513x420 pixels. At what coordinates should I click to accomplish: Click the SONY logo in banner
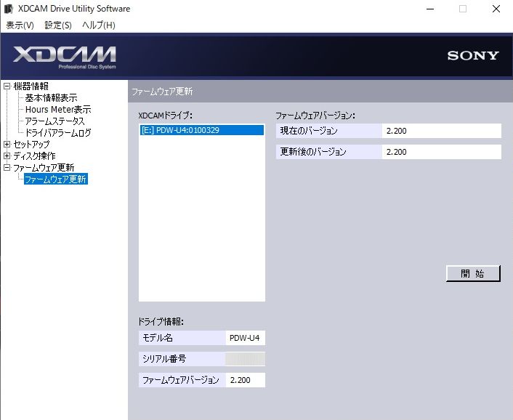click(472, 56)
